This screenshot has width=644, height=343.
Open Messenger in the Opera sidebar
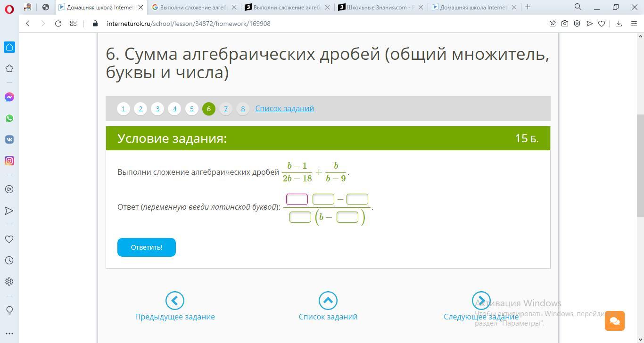point(9,97)
